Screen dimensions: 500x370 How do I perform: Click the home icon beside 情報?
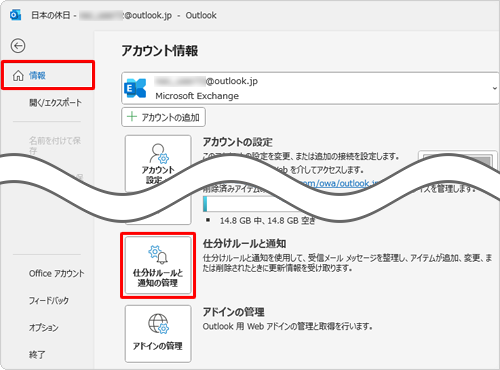pyautogui.click(x=18, y=76)
